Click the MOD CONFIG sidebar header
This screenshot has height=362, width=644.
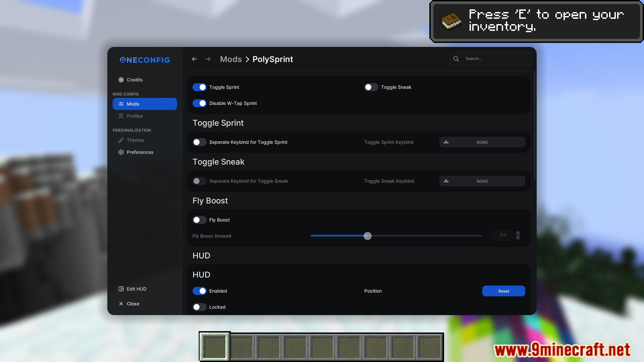point(126,94)
